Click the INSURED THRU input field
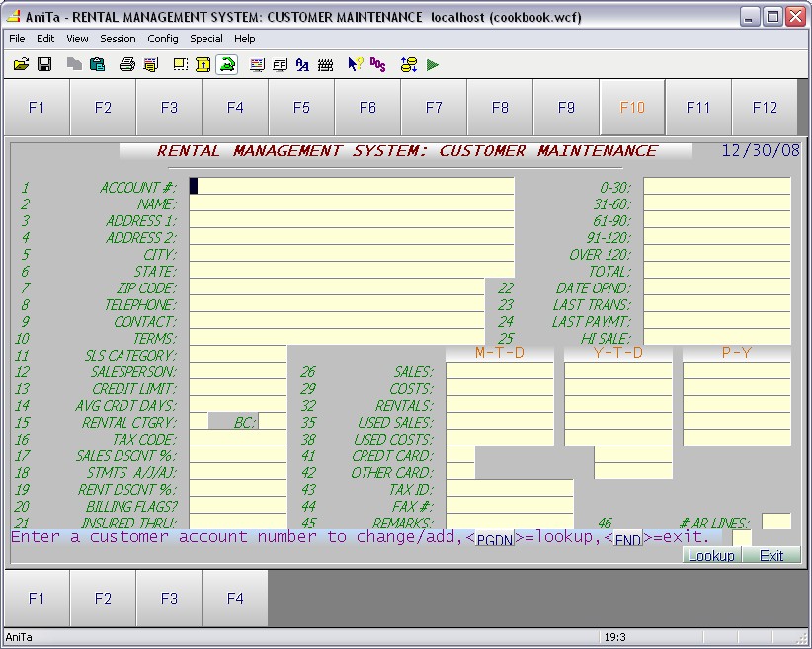The width and height of the screenshot is (812, 649). tap(238, 522)
